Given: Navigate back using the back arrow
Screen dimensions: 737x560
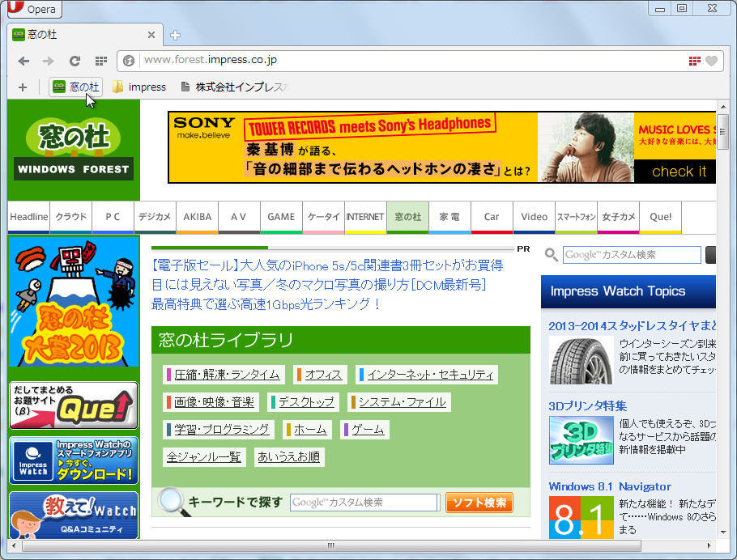Looking at the screenshot, I should (23, 60).
